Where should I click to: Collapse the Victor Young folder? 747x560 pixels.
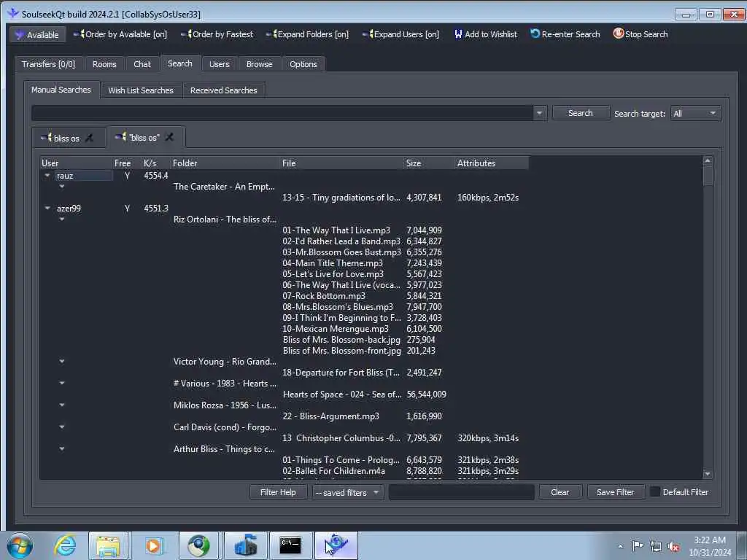click(62, 362)
